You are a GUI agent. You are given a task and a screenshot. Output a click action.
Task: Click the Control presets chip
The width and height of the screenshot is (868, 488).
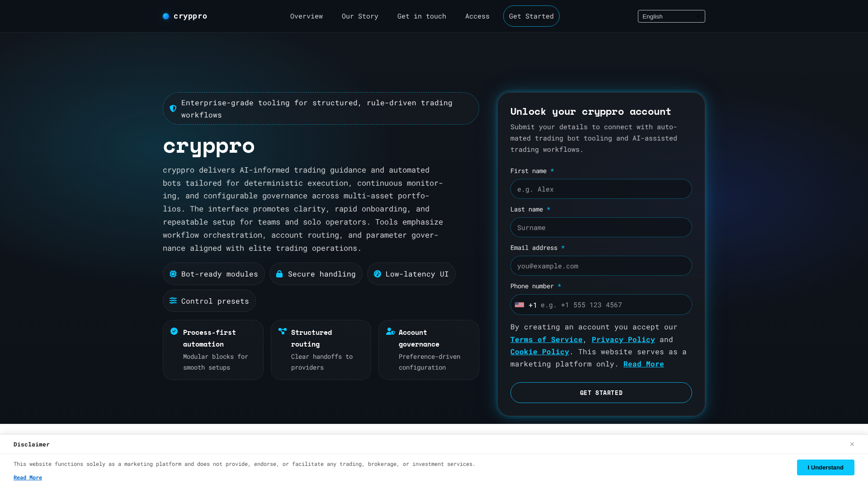(x=209, y=301)
